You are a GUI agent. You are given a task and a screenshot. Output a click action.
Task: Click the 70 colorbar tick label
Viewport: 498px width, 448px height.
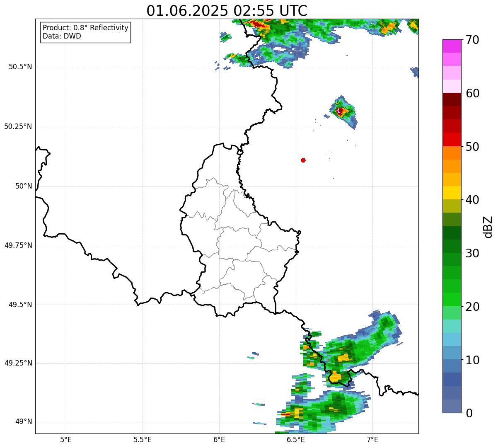473,40
